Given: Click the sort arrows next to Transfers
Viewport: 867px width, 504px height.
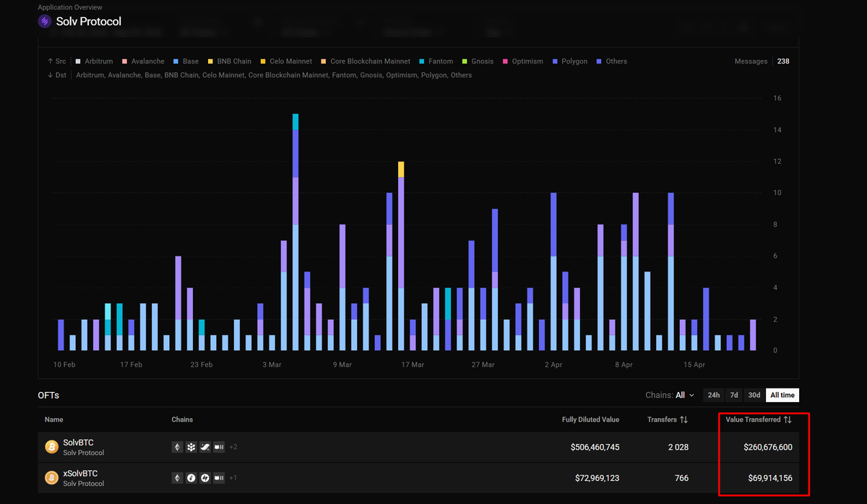Looking at the screenshot, I should point(683,420).
